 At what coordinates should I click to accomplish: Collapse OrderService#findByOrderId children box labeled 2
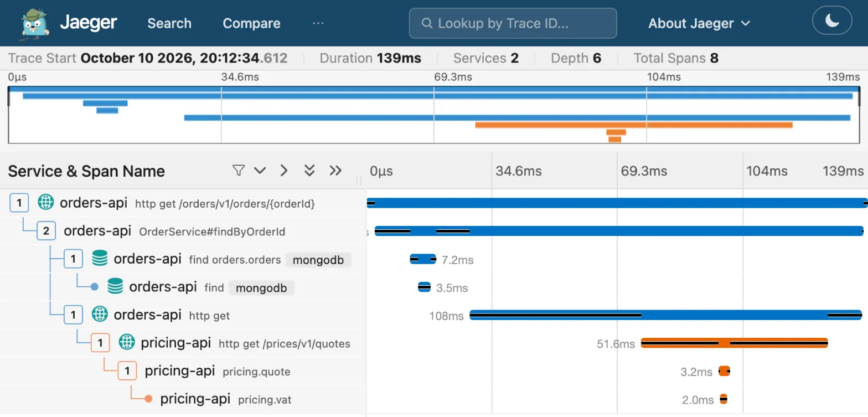click(46, 231)
